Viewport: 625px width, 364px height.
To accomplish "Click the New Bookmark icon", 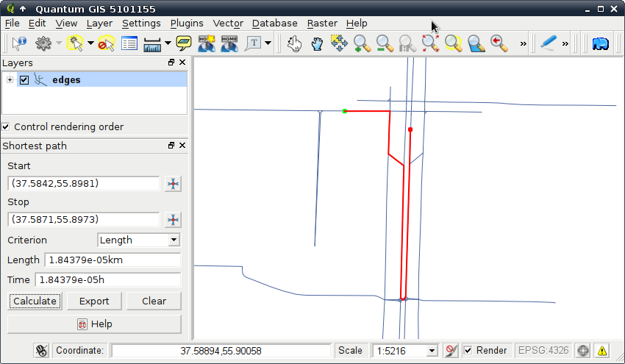I will 207,43.
